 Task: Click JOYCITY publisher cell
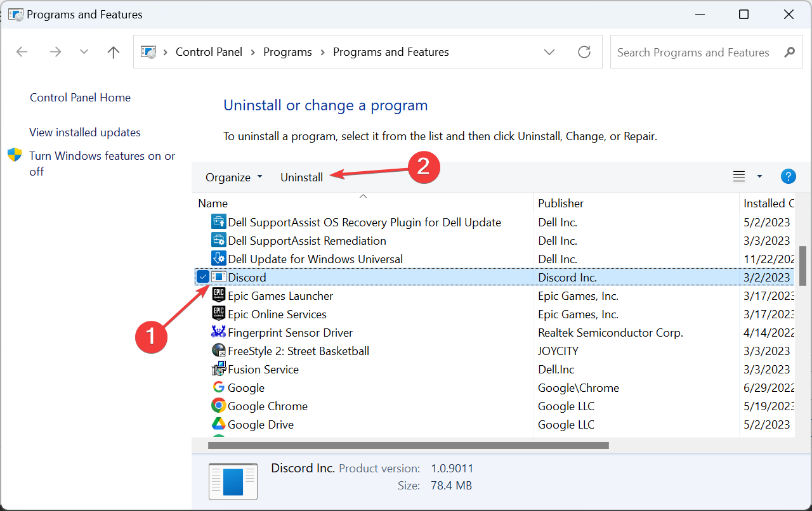tap(558, 351)
